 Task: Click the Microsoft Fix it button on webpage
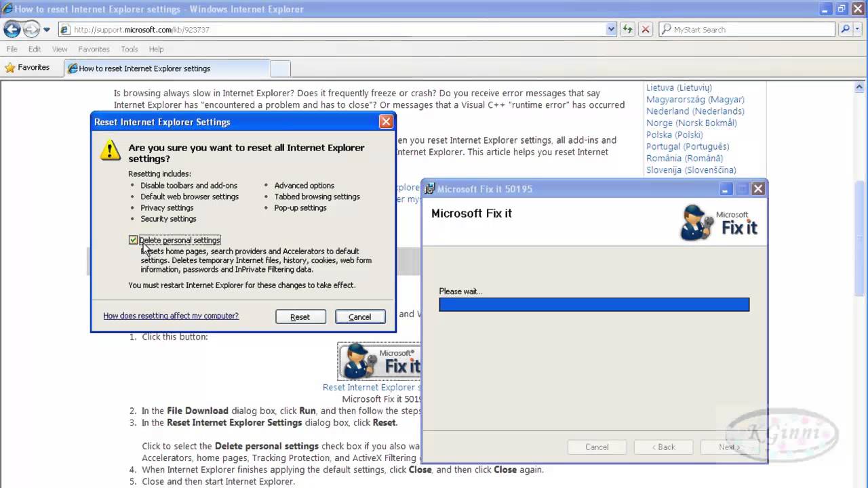click(x=379, y=361)
